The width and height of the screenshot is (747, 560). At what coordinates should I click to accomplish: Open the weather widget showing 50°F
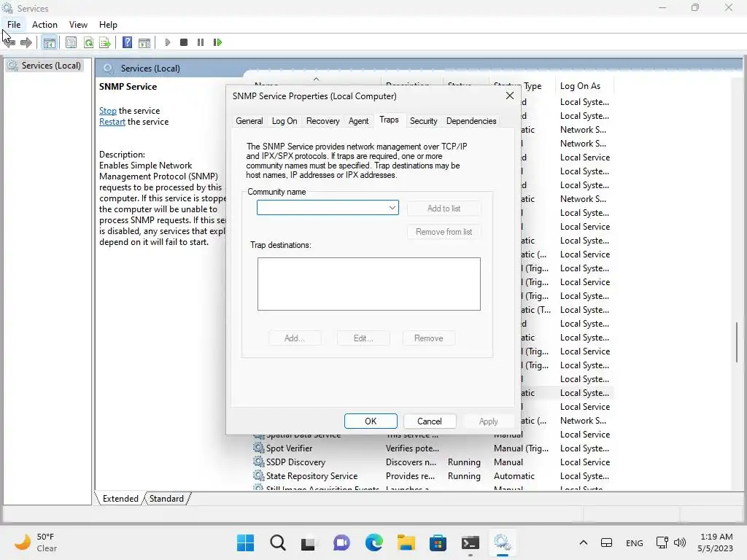pyautogui.click(x=36, y=542)
